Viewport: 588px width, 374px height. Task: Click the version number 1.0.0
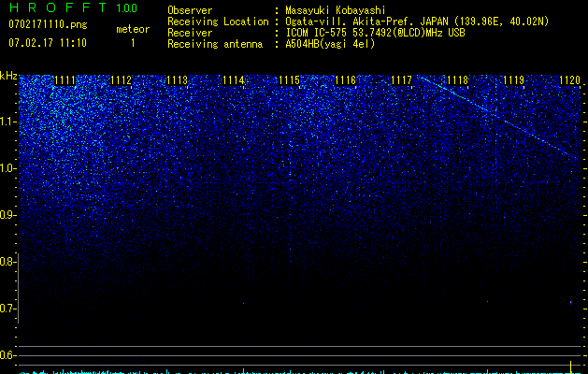point(126,8)
